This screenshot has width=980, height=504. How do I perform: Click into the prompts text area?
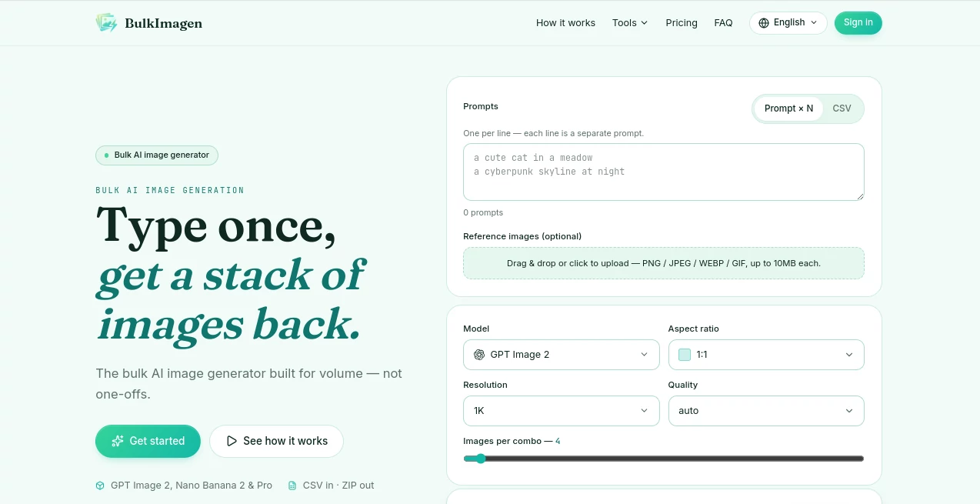tap(663, 172)
